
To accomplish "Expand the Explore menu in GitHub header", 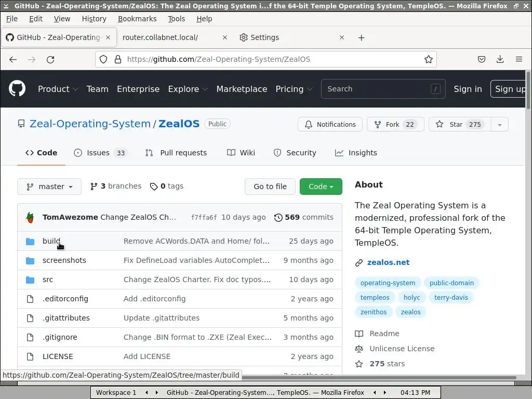I will click(188, 89).
